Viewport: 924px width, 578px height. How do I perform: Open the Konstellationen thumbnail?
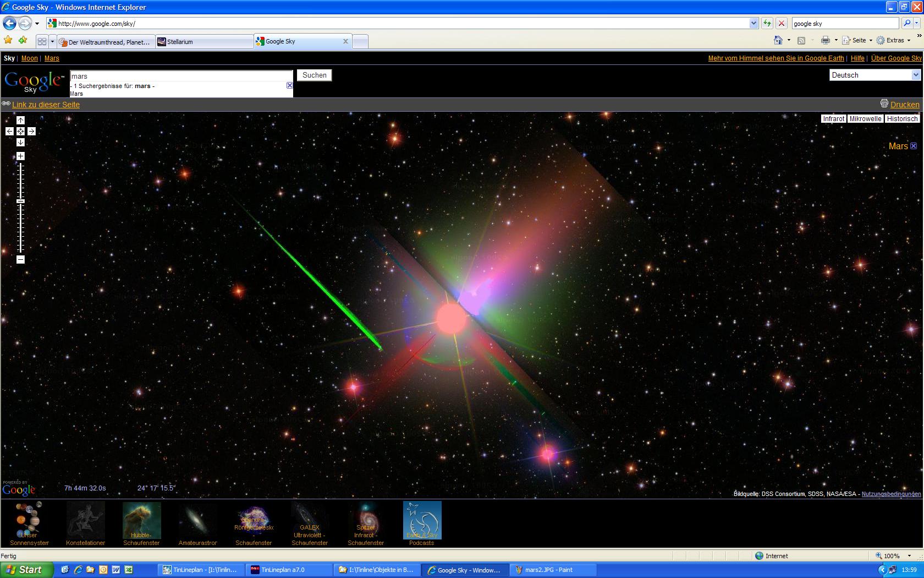tap(85, 524)
